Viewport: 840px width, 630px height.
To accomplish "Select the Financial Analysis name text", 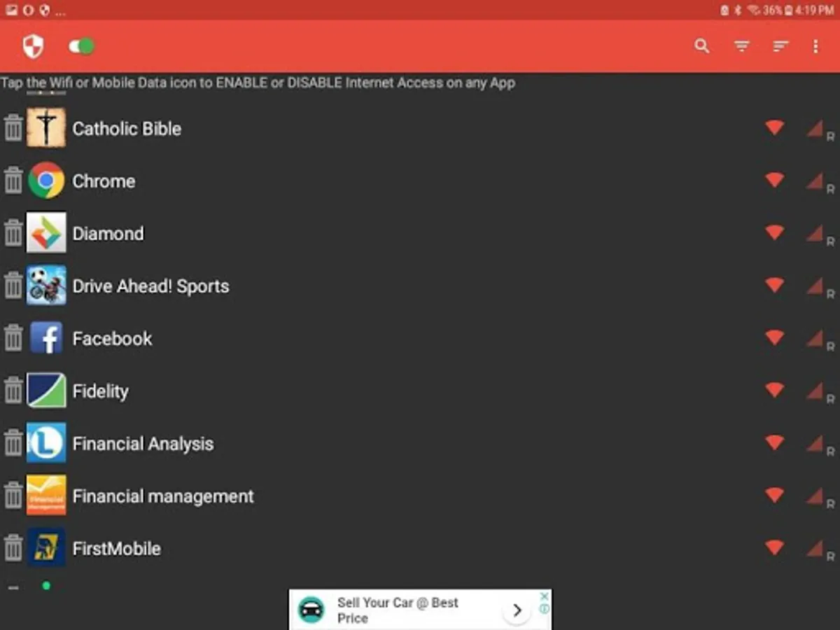I will tap(143, 444).
